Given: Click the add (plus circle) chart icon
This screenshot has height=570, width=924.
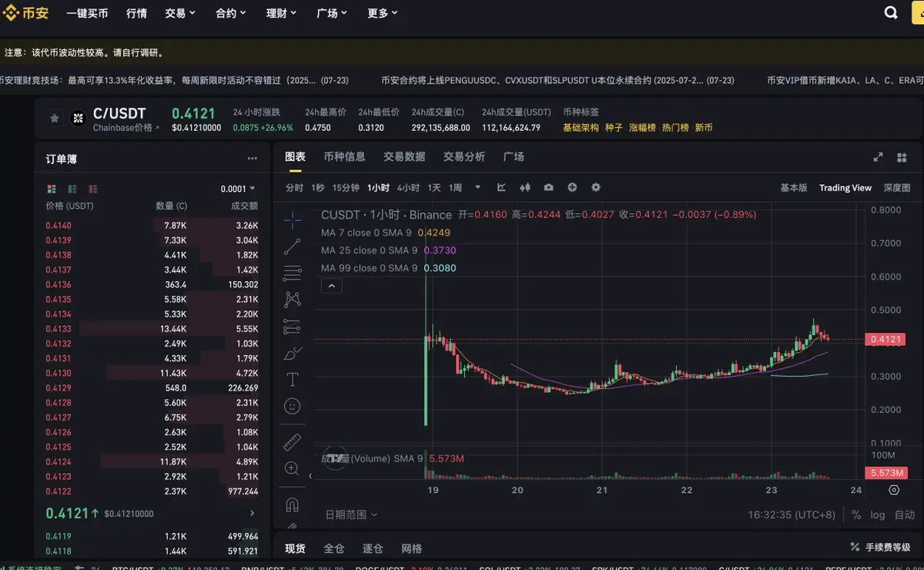Looking at the screenshot, I should click(x=572, y=187).
